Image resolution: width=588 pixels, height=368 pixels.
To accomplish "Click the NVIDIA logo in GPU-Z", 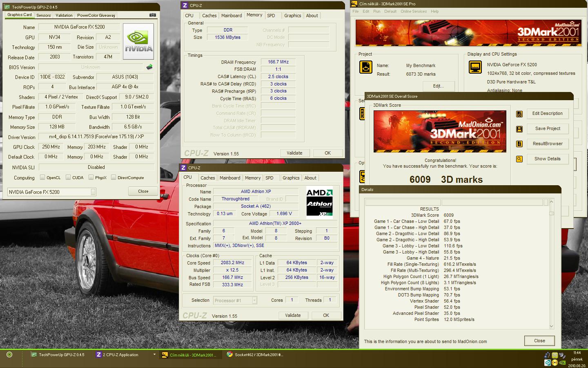I will pos(138,41).
